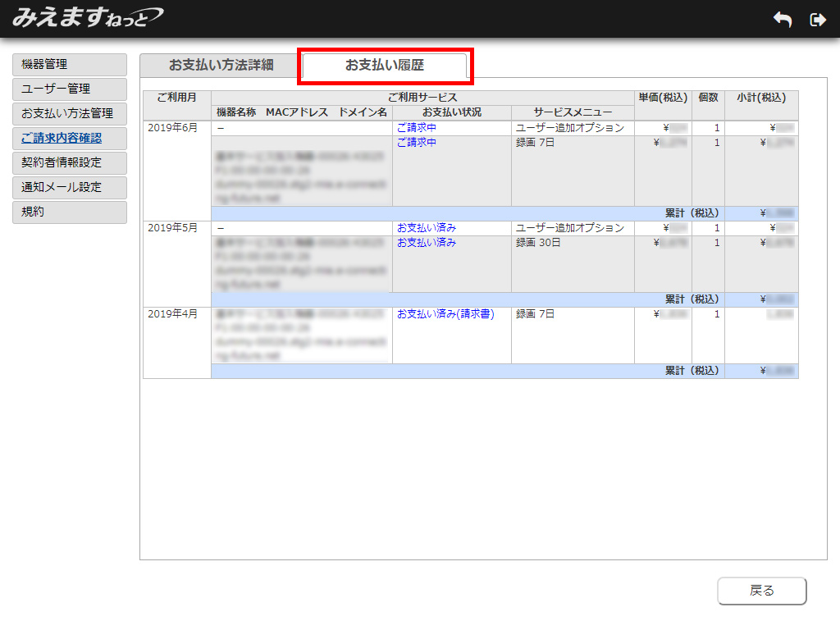Navigate to 契約者情報設定

(x=70, y=162)
